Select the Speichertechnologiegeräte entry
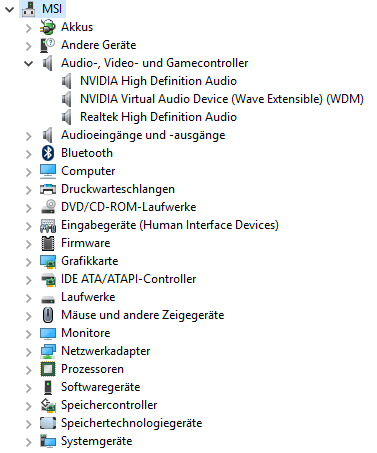The image size is (377, 453). point(131,423)
